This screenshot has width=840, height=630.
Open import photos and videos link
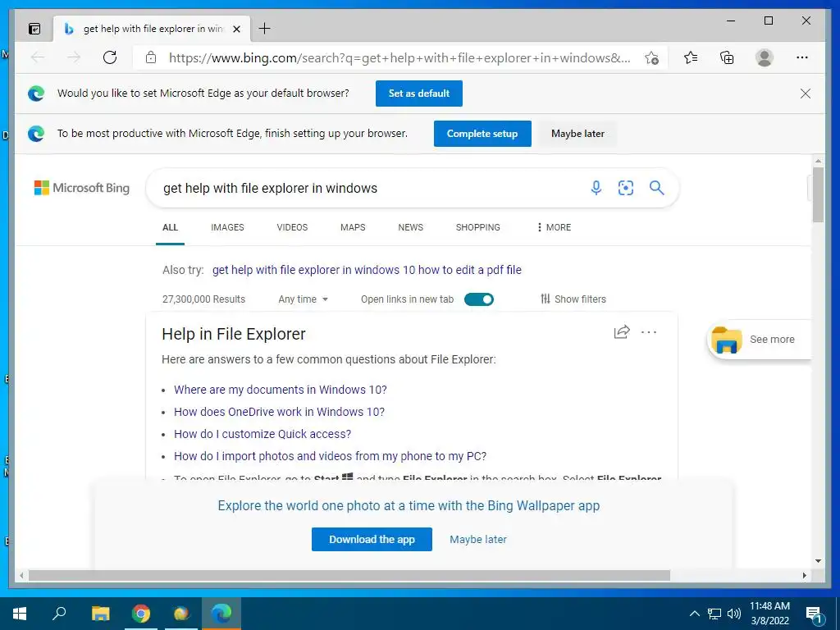point(330,456)
